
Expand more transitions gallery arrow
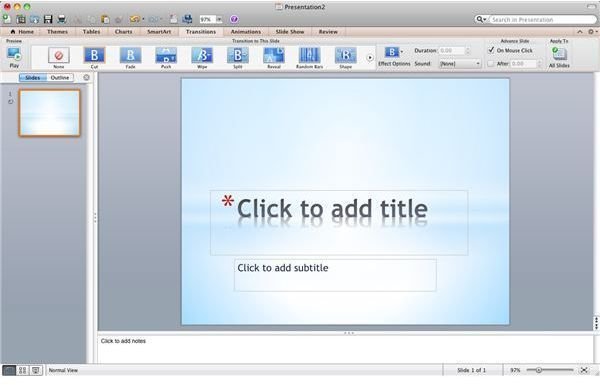pyautogui.click(x=370, y=58)
